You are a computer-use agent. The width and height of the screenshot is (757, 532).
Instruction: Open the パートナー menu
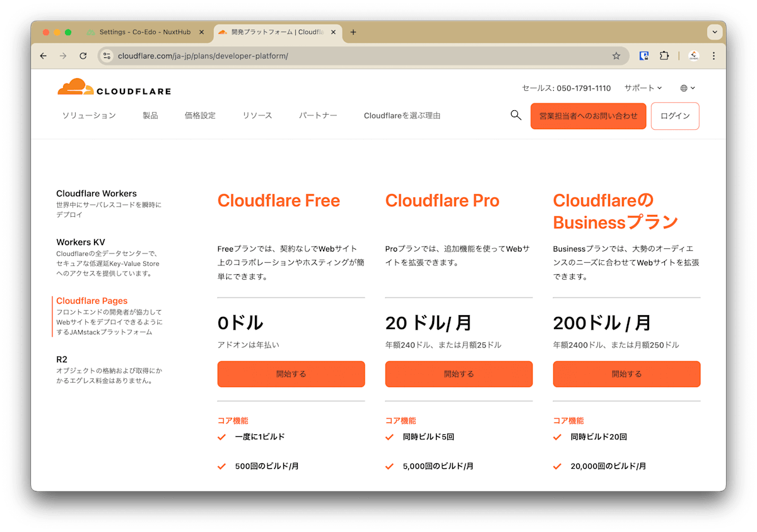318,115
